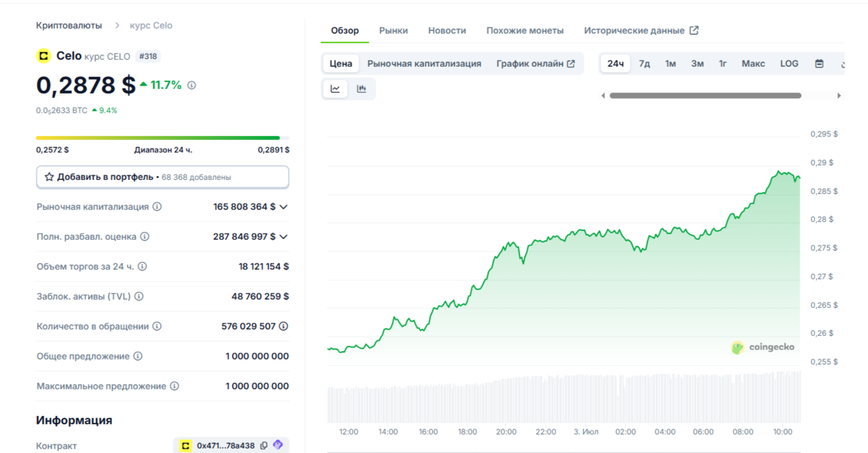Image resolution: width=868 pixels, height=453 pixels.
Task: Click the Celo coin logo icon
Action: click(x=43, y=56)
